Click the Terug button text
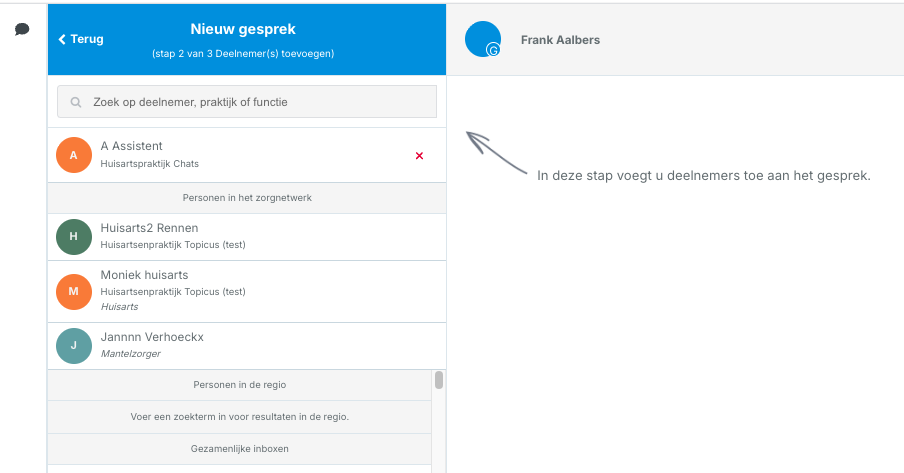The image size is (904, 473). click(87, 39)
